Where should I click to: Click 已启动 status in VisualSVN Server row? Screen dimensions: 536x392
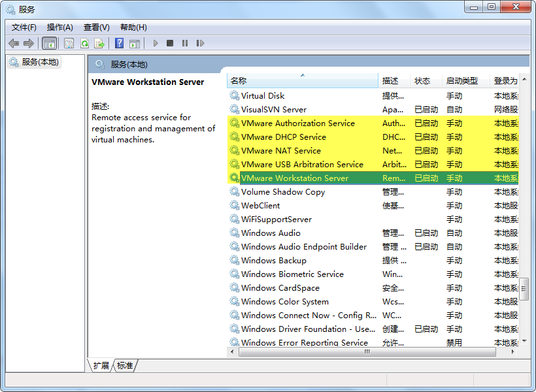pos(426,109)
